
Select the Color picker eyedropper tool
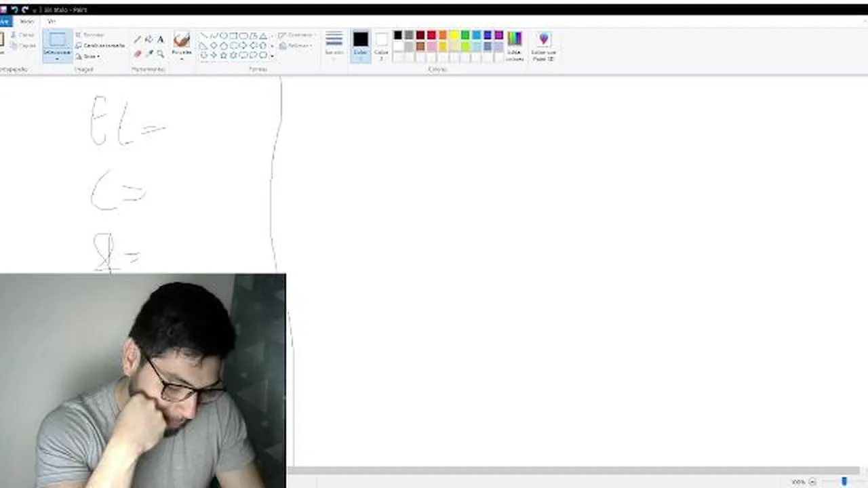coord(149,54)
